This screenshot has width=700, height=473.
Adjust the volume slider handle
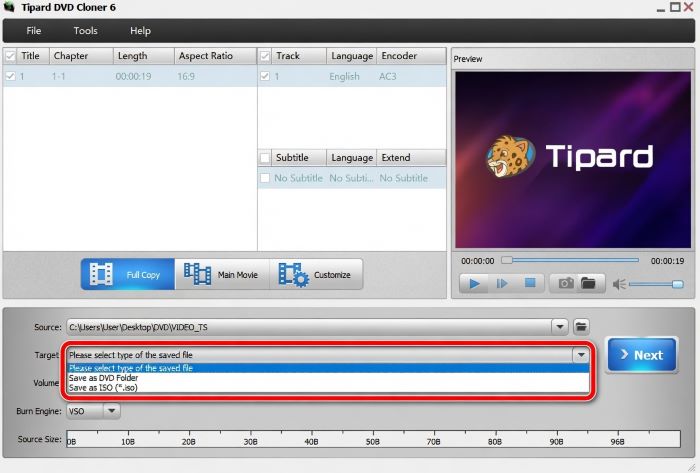[x=678, y=284]
